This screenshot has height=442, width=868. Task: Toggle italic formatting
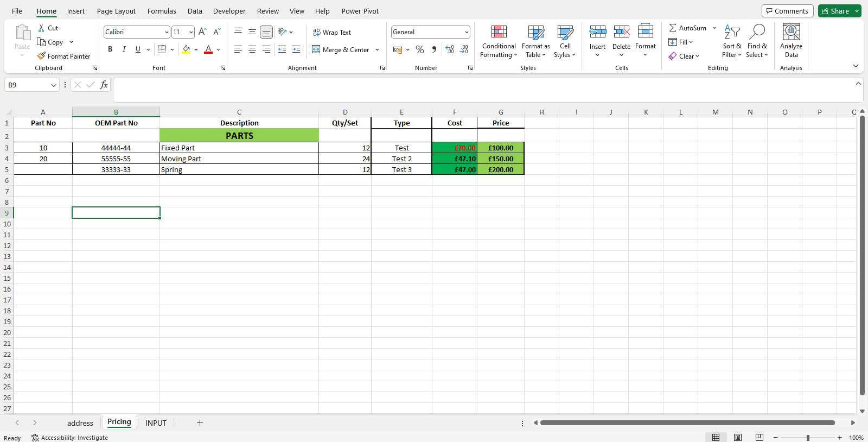[124, 49]
